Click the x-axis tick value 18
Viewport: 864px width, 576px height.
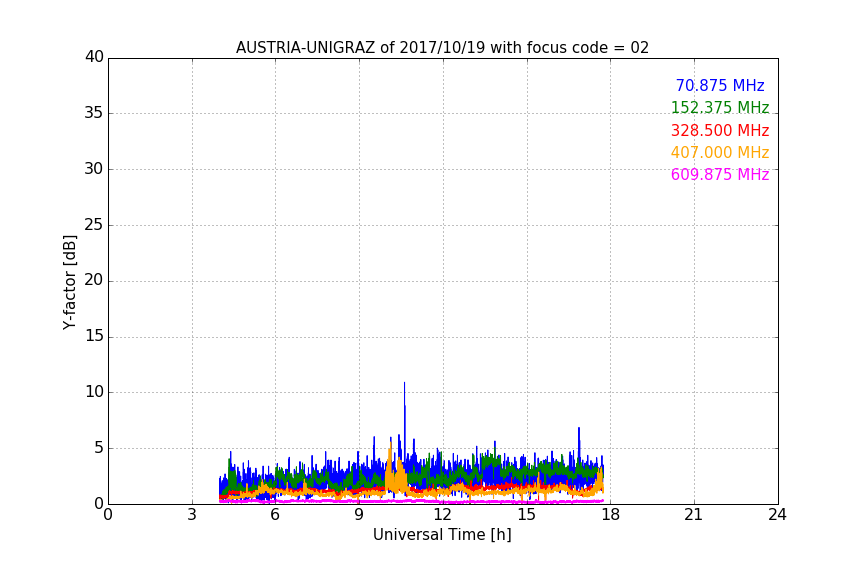[x=610, y=515]
